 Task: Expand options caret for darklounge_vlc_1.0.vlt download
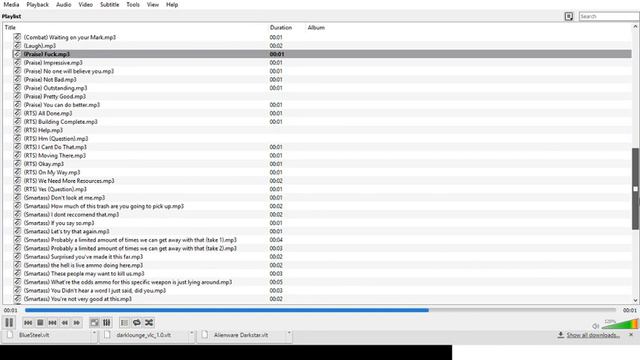coord(191,333)
